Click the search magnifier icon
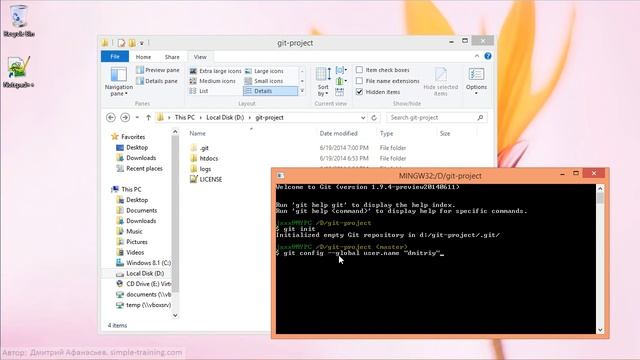This screenshot has width=640, height=360. pyautogui.click(x=480, y=118)
